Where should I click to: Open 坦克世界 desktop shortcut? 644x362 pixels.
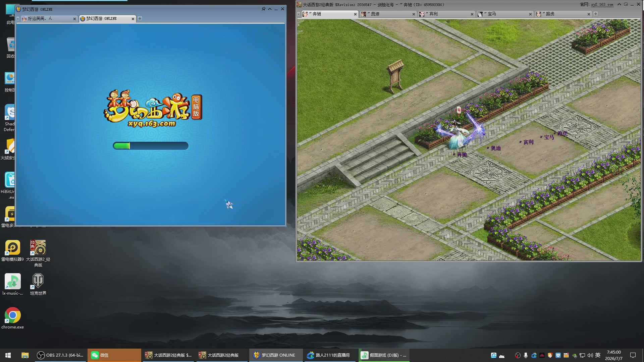pos(38,284)
